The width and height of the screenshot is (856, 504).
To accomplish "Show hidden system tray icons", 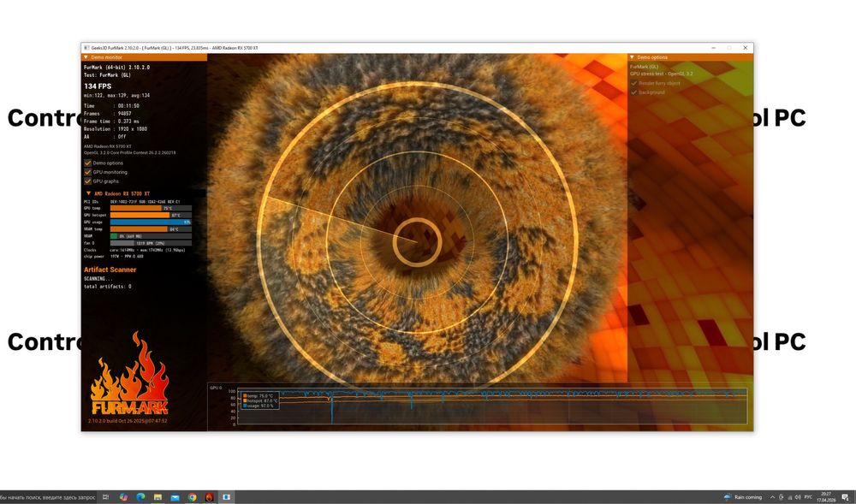I will [772, 497].
